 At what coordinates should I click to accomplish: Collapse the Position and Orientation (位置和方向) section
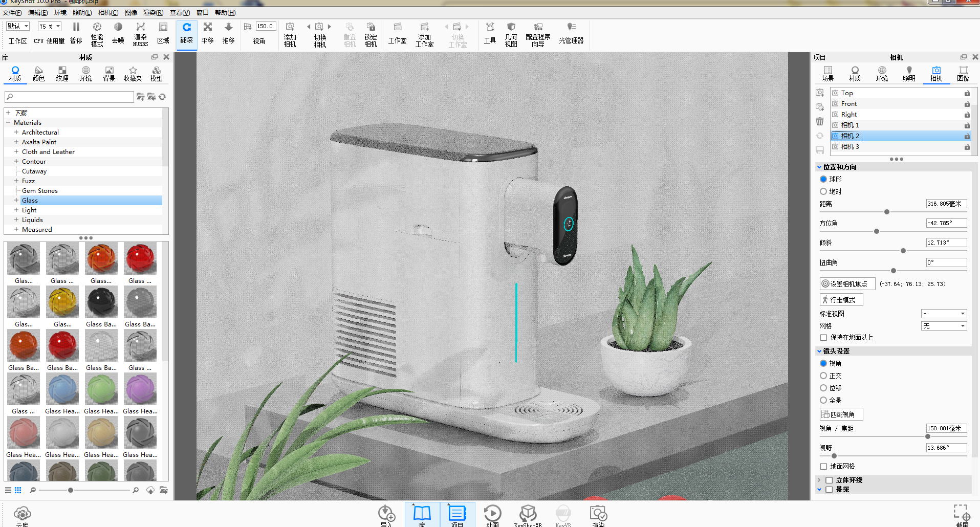(x=819, y=167)
